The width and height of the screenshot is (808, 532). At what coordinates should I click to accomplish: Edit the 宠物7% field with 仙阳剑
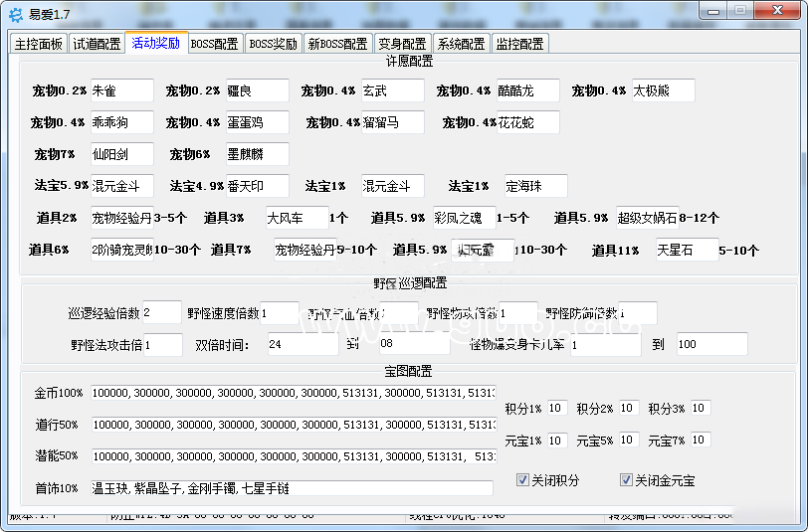pyautogui.click(x=122, y=154)
